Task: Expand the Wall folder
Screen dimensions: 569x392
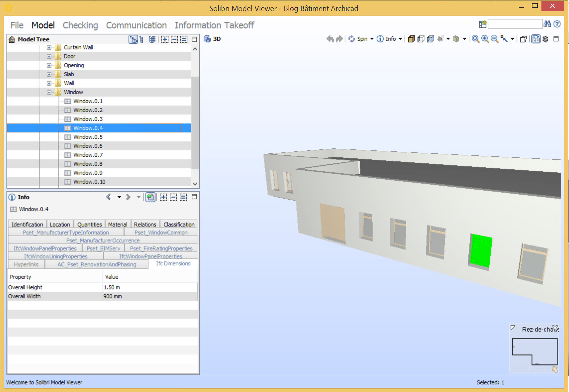Action: 49,83
